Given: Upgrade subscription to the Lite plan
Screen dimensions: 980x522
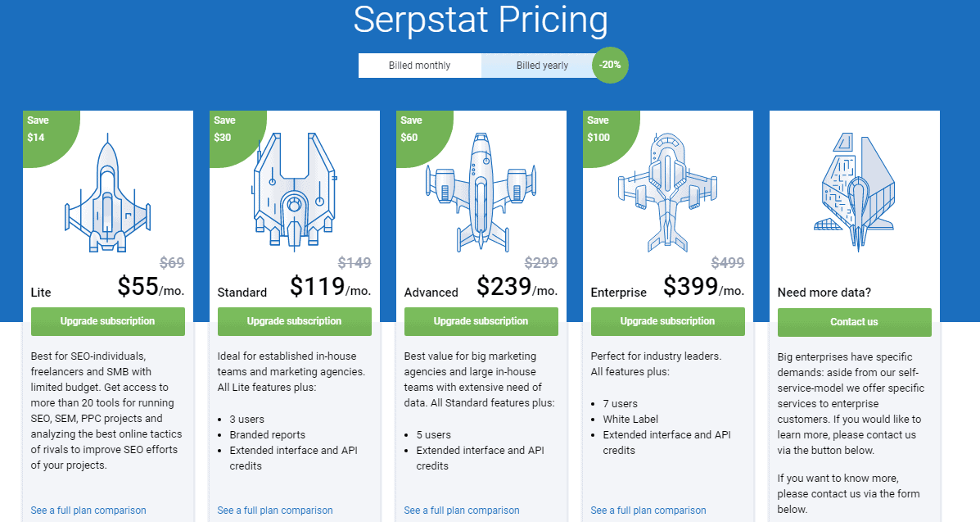Looking at the screenshot, I should [108, 321].
